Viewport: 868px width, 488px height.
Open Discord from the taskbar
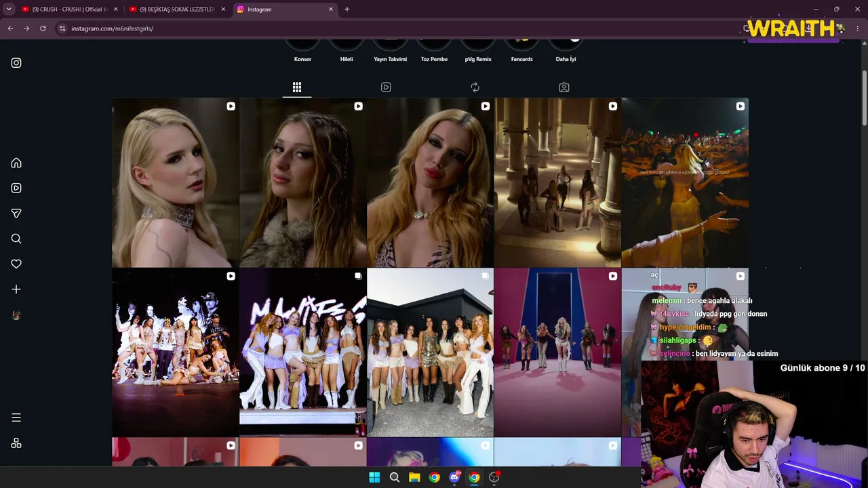[x=454, y=477]
